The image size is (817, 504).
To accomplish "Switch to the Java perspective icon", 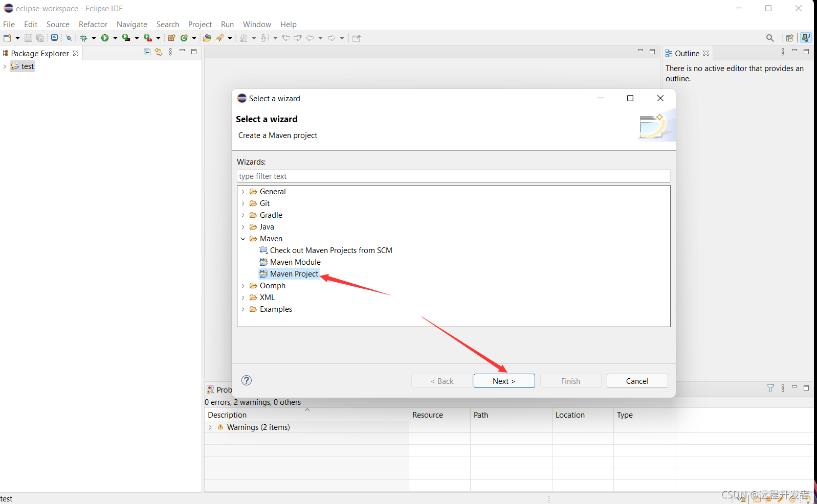I will [x=806, y=38].
